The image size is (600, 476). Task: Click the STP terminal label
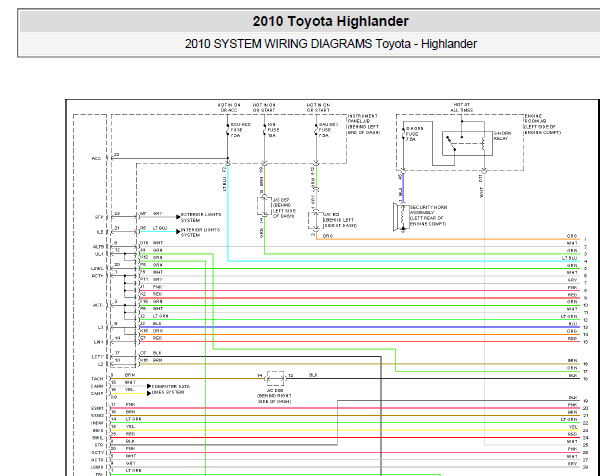click(x=99, y=217)
